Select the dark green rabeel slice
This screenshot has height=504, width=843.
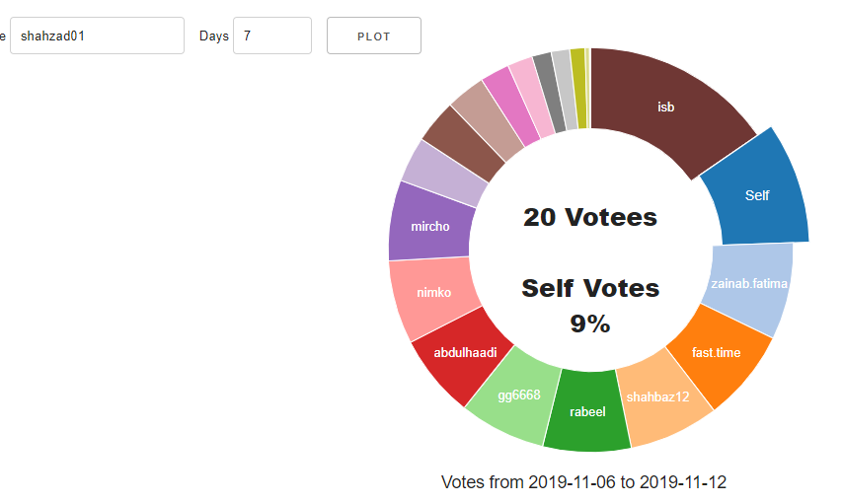coord(587,411)
